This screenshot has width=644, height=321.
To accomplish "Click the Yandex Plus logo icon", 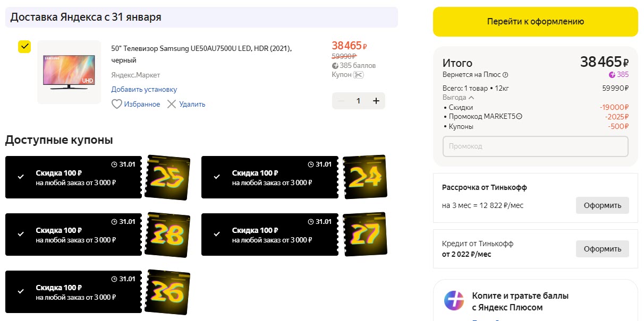I will click(454, 301).
